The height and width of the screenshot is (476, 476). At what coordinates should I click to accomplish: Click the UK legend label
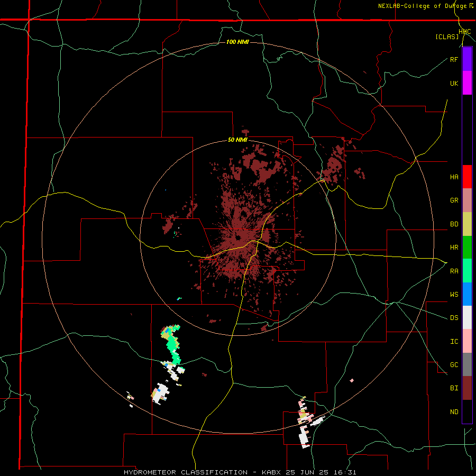(454, 83)
